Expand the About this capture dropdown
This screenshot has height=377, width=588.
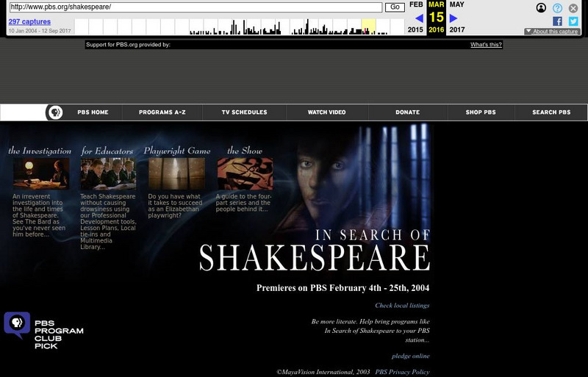[552, 31]
